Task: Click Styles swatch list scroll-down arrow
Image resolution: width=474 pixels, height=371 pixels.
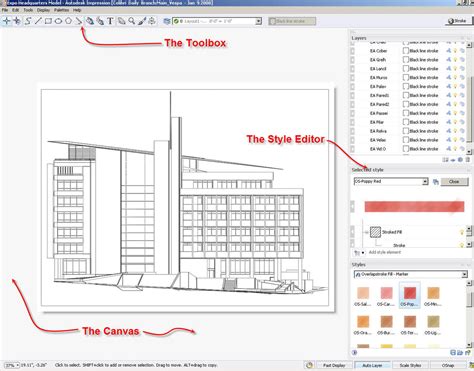Action: [469, 345]
